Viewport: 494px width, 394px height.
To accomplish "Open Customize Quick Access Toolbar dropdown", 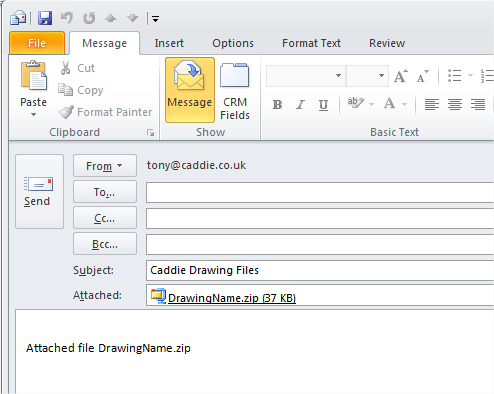I will (155, 19).
